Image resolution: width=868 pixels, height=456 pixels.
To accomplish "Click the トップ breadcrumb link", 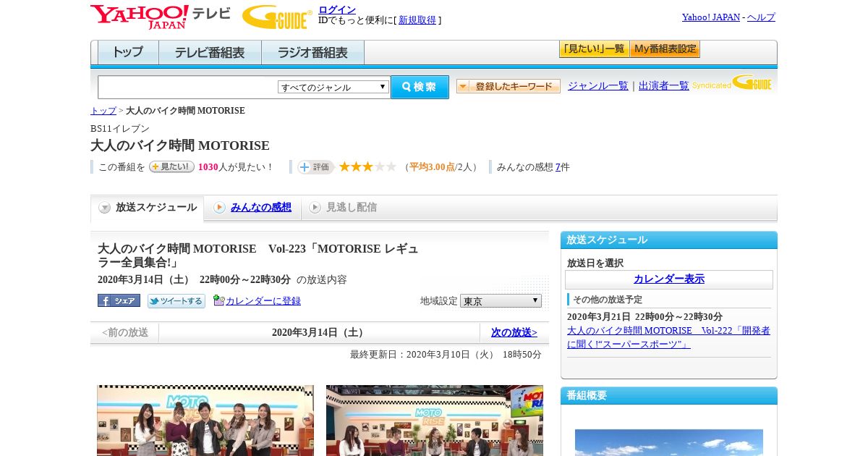I will [103, 111].
